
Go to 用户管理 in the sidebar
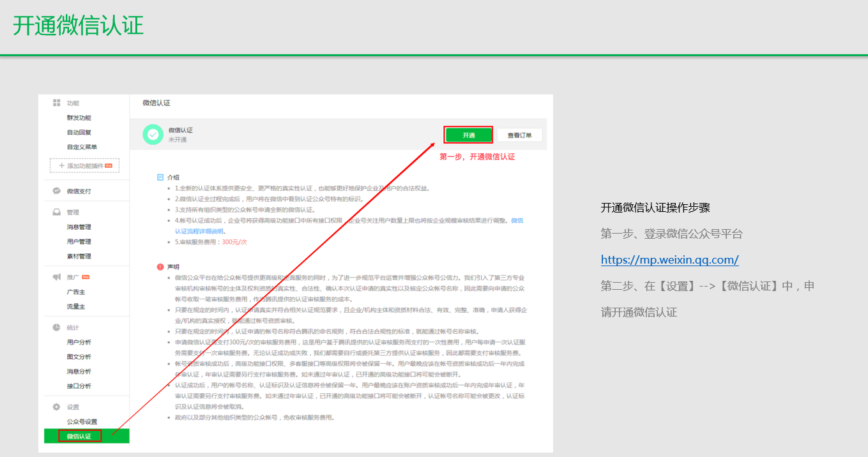click(79, 242)
